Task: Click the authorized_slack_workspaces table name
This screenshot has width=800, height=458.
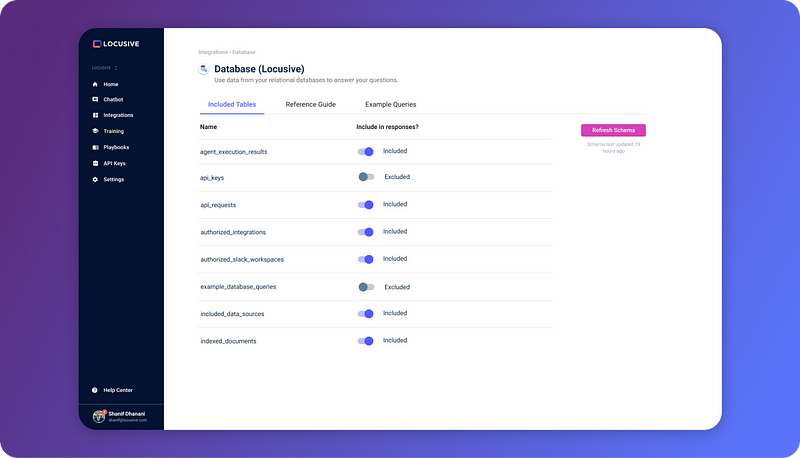Action: (x=242, y=260)
